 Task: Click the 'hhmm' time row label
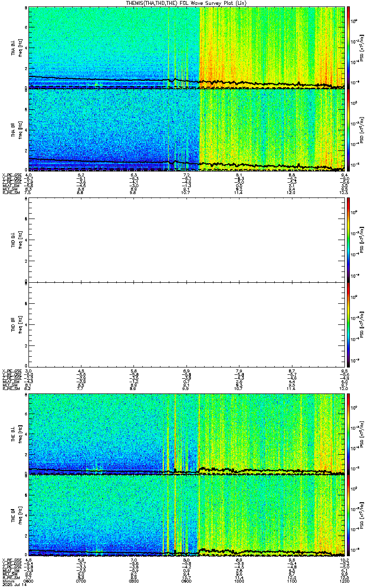click(x=7, y=581)
